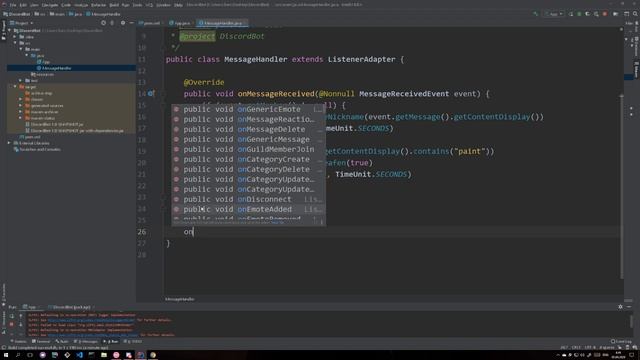Select the pom.xml file in project tree

tap(30, 137)
